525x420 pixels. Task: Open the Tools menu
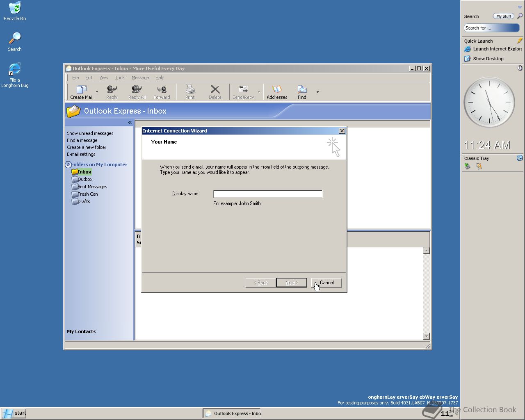[120, 78]
